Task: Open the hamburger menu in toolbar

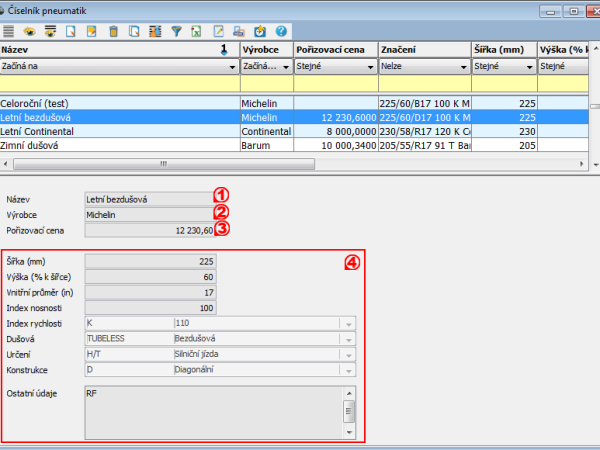Action: pyautogui.click(x=9, y=32)
